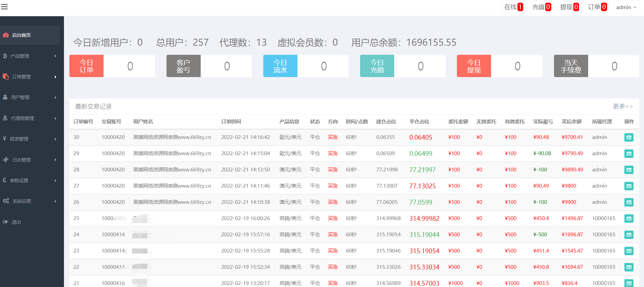Click the 实际盈亏 column header
The image size is (644, 287).
click(x=543, y=122)
